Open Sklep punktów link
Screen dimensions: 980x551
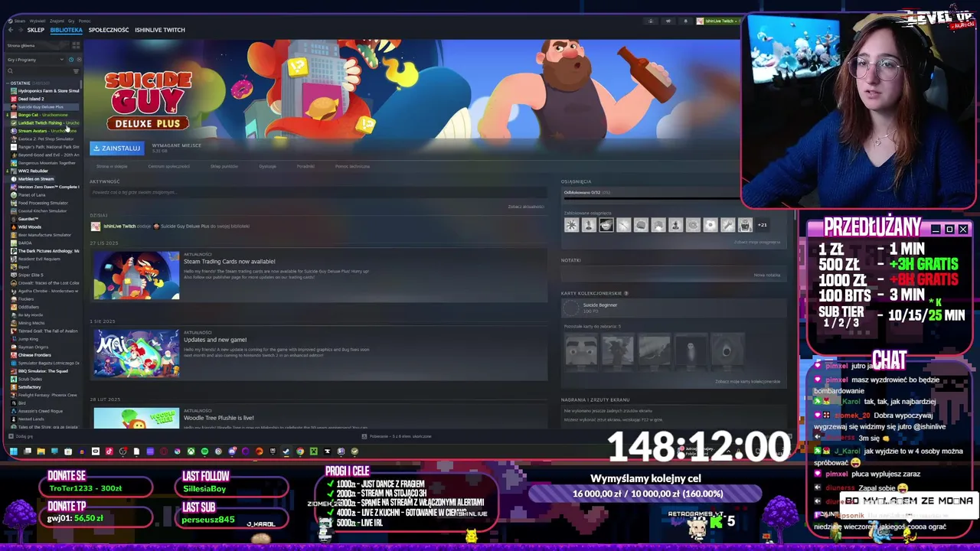click(x=224, y=166)
